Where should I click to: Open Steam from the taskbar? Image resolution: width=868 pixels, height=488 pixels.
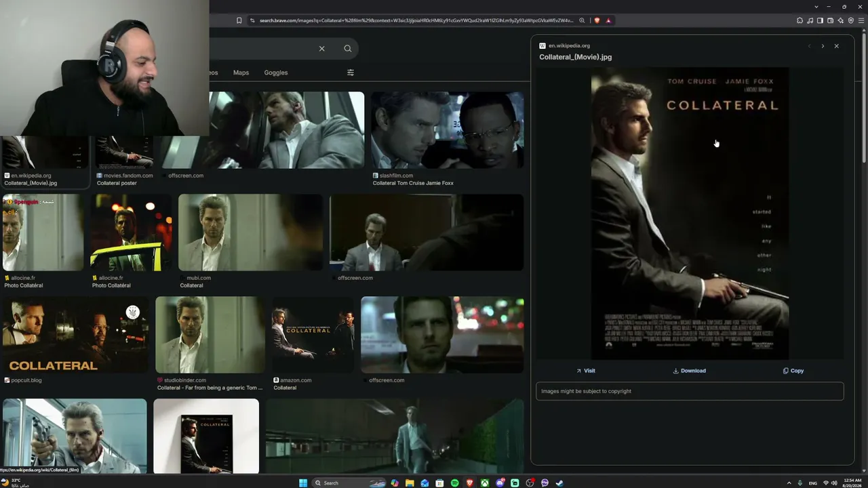(x=559, y=483)
